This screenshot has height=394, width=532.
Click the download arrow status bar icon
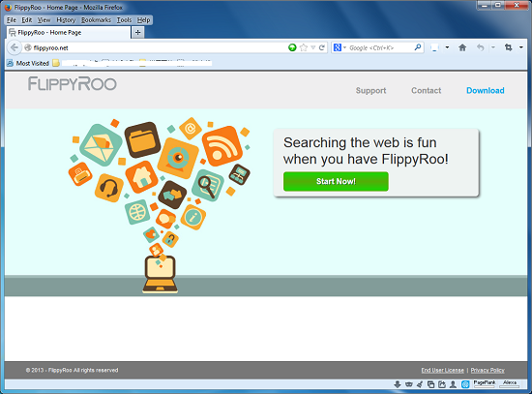(398, 384)
